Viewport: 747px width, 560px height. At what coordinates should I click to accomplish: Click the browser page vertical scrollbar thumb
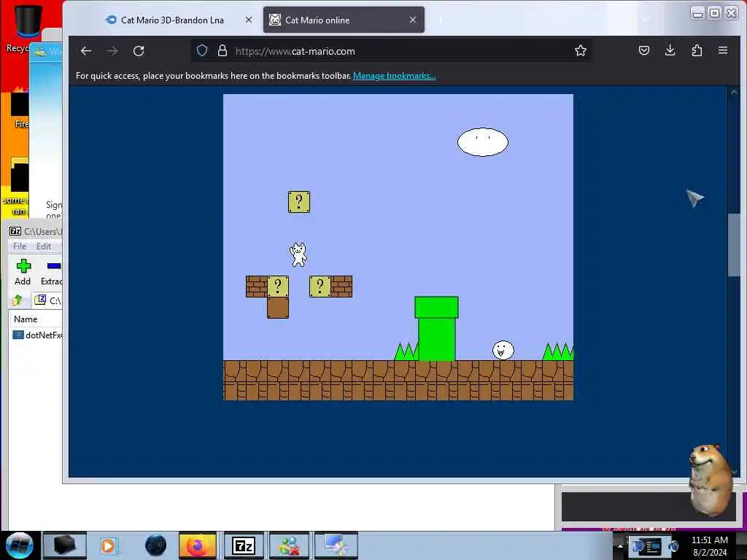tap(734, 245)
